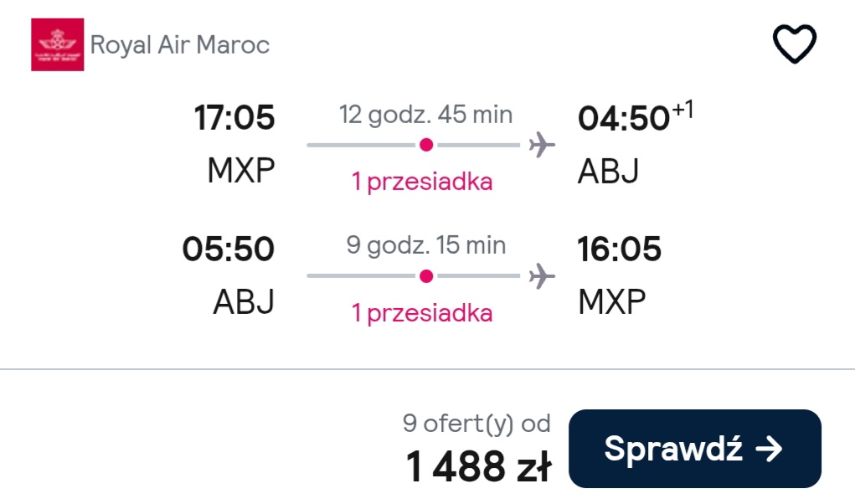This screenshot has height=504, width=855.
Task: Click the outbound flight airplane icon
Action: tap(542, 145)
